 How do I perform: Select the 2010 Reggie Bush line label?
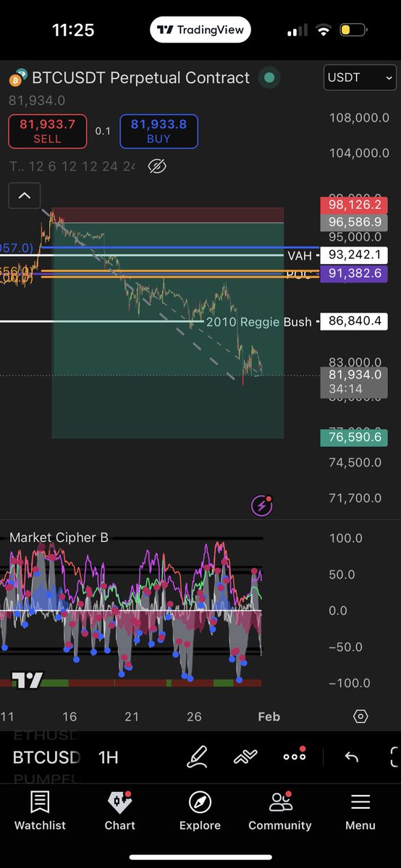tap(258, 321)
